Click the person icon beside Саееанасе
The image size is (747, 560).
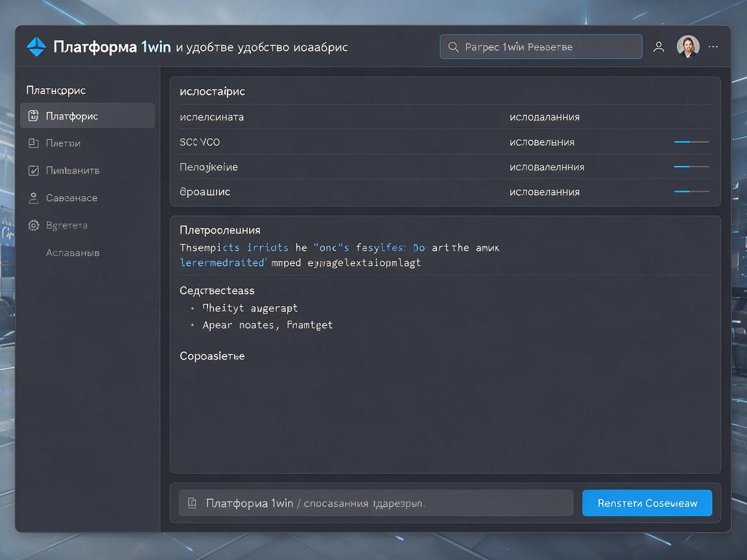tap(33, 198)
